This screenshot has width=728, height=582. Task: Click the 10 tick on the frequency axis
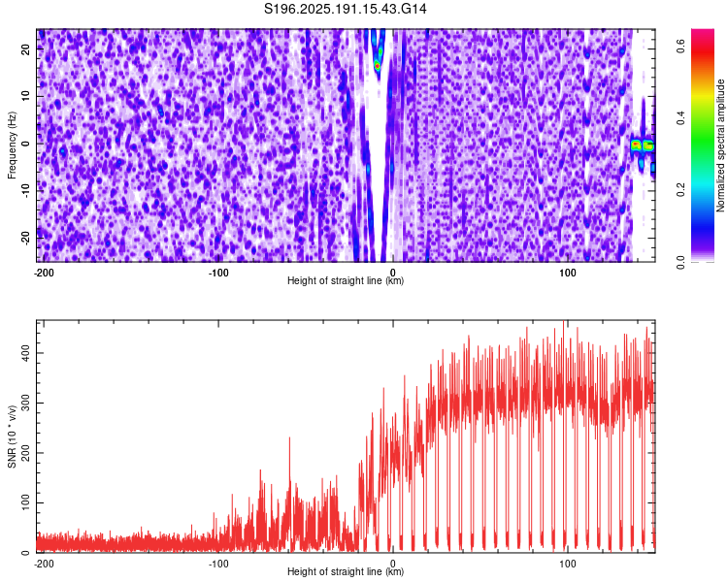pos(26,96)
